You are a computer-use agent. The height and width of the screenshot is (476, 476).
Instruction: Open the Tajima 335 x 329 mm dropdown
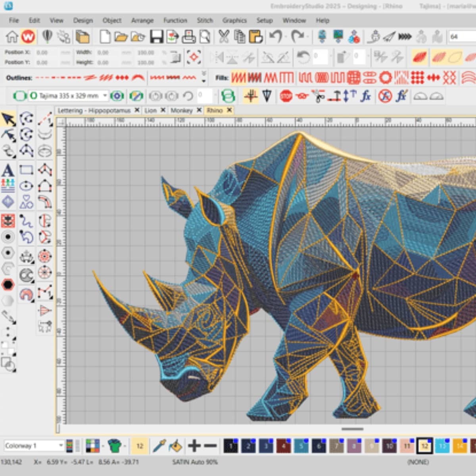[105, 96]
